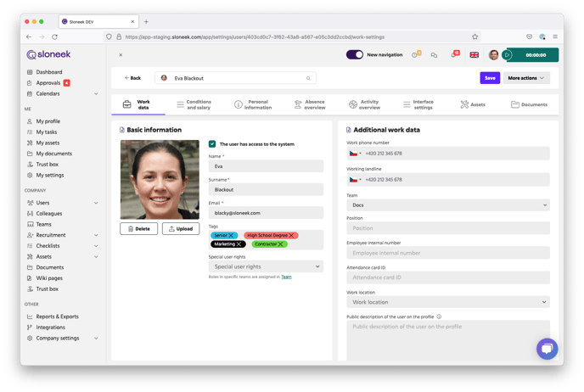Switch to Absence overview tab
Image resolution: width=584 pixels, height=392 pixels.
pyautogui.click(x=310, y=104)
